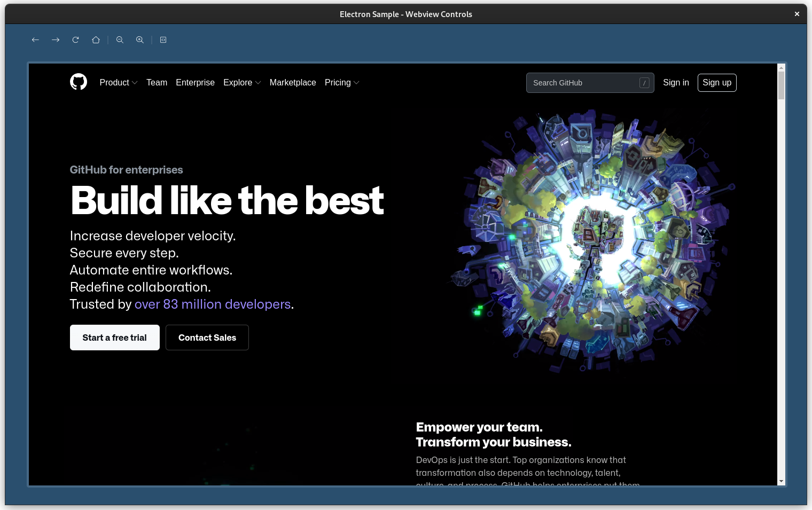This screenshot has width=812, height=510.
Task: Click the forward arrow navigation icon
Action: (56, 40)
